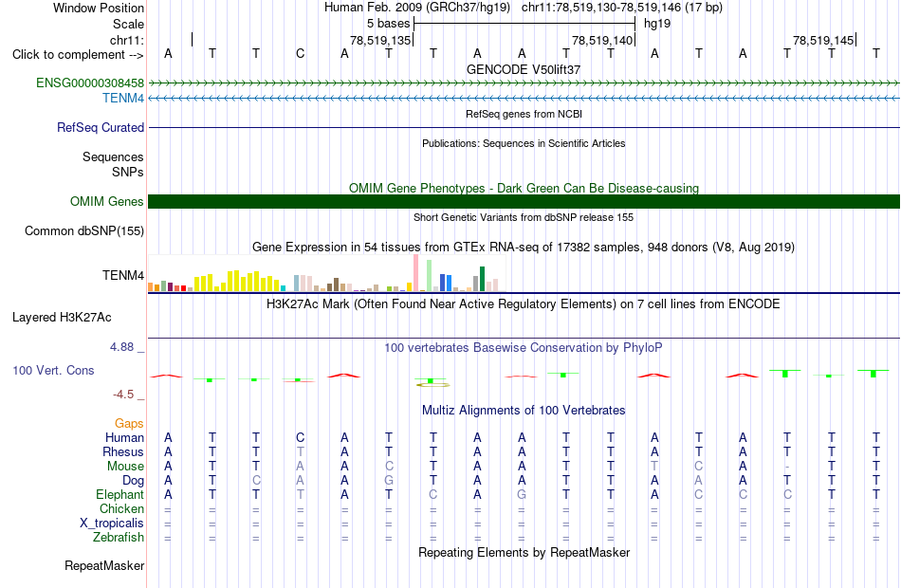The image size is (901, 588).
Task: Click the orange 'Gaps' label
Action: pos(129,424)
